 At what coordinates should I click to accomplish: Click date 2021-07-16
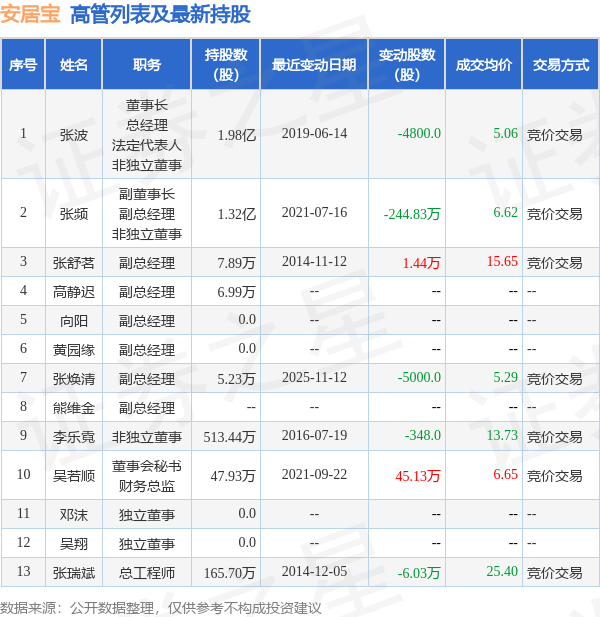click(314, 212)
